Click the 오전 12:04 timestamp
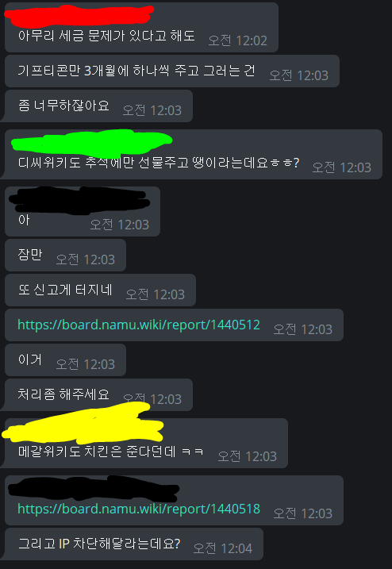This screenshot has height=569, width=392. pos(222,548)
